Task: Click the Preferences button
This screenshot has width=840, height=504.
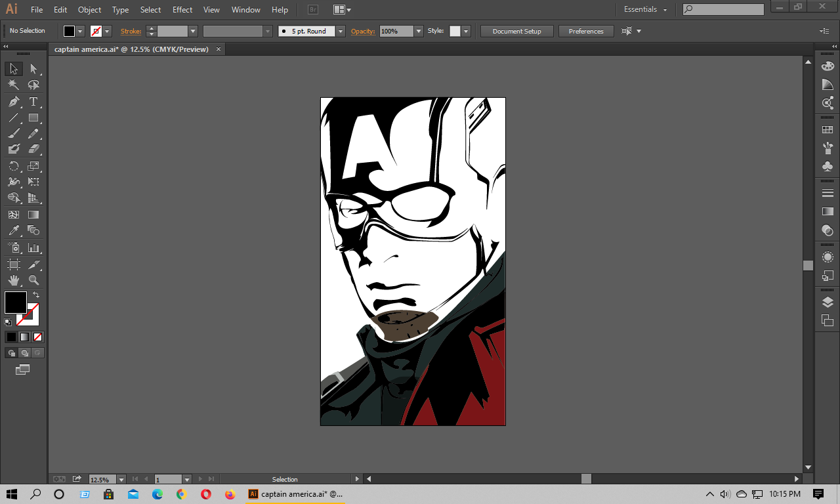Action: pyautogui.click(x=586, y=31)
